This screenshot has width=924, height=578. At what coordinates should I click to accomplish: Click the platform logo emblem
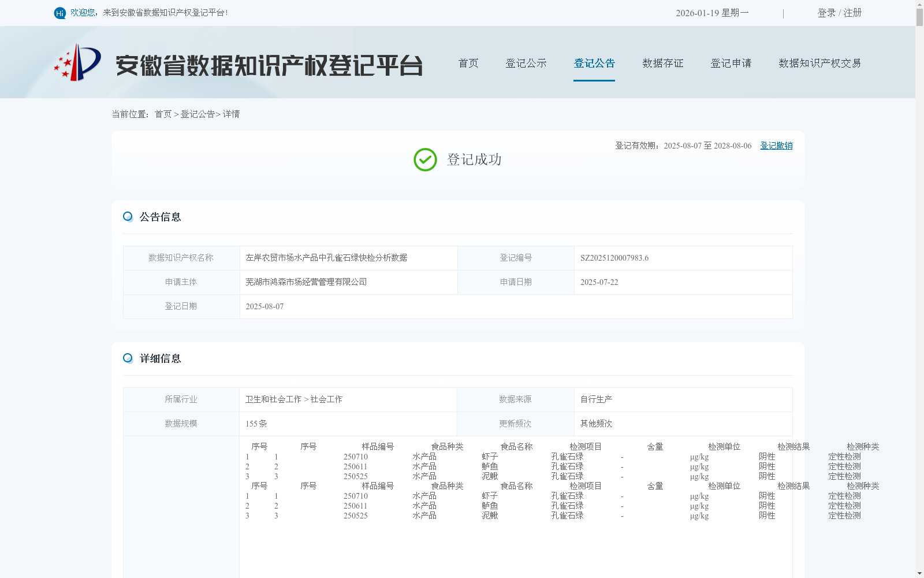[x=77, y=62]
